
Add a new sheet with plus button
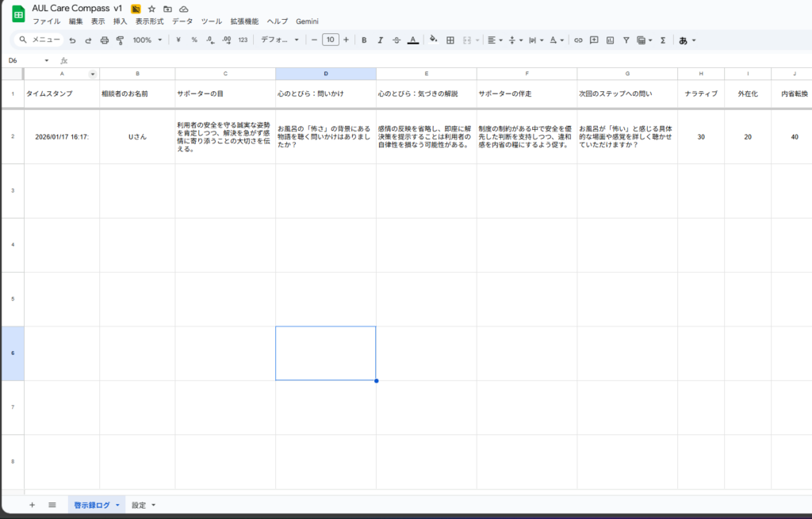point(32,505)
